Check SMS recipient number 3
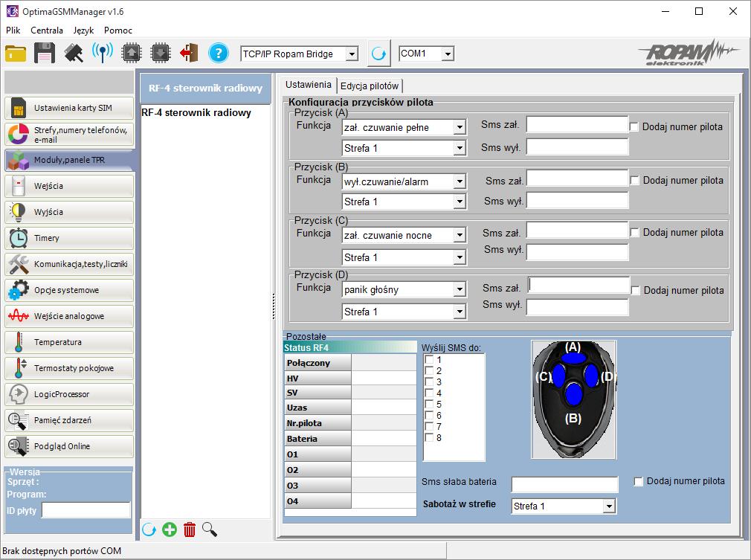Viewport: 751px width, 560px height. click(429, 382)
